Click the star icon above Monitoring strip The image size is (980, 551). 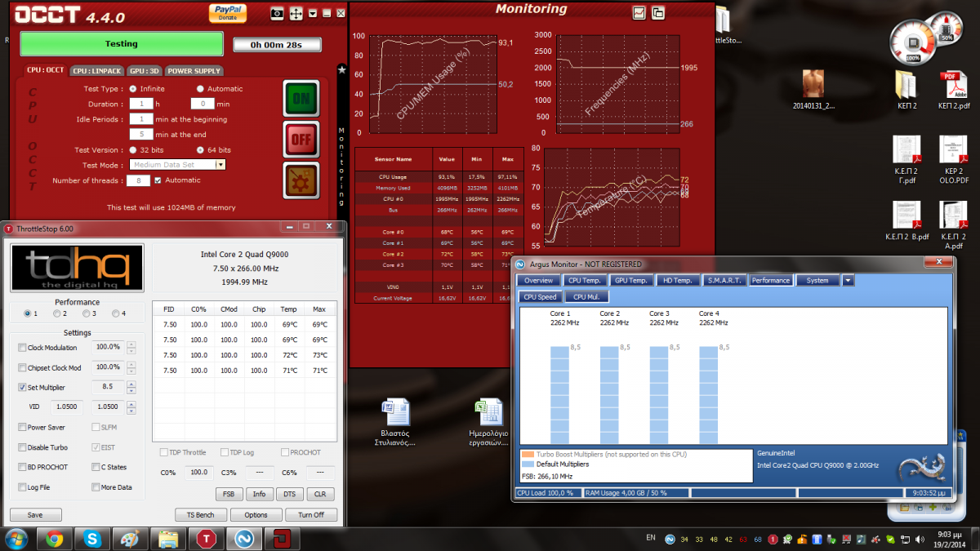[342, 71]
